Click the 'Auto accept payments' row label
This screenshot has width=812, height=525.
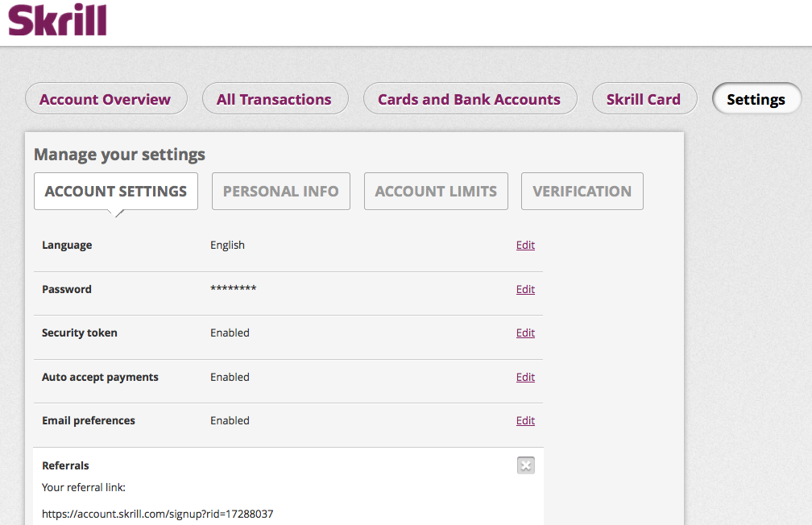(x=100, y=378)
